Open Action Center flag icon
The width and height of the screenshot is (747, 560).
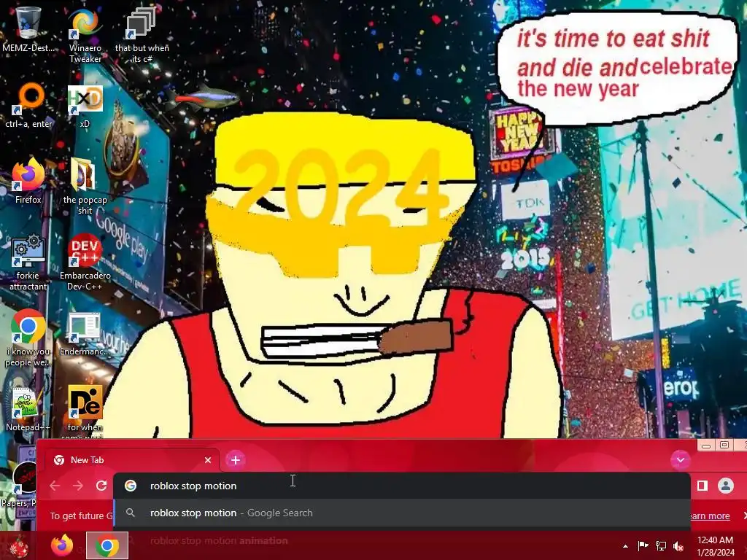(643, 545)
